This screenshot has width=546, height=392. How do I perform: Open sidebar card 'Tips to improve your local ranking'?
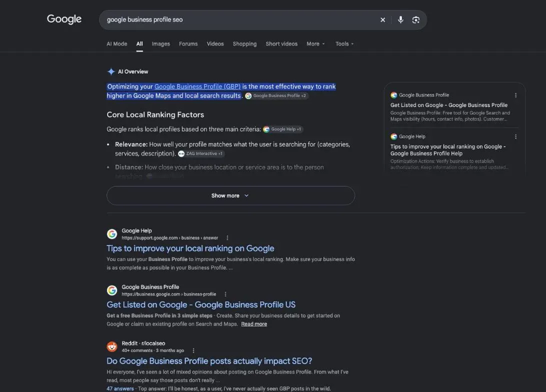(448, 150)
